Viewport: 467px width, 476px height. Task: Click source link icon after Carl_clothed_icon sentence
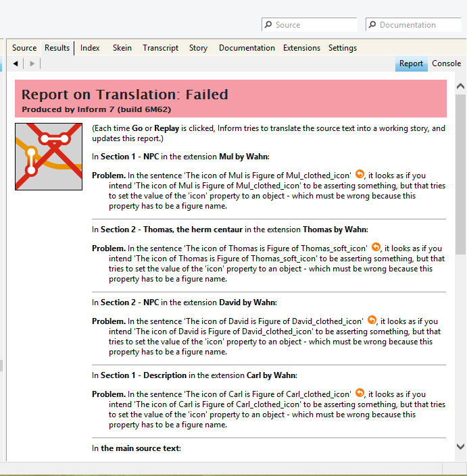(360, 393)
